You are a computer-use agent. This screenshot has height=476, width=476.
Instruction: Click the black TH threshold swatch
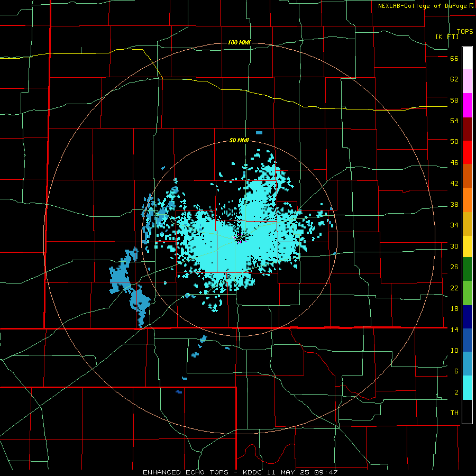click(467, 411)
